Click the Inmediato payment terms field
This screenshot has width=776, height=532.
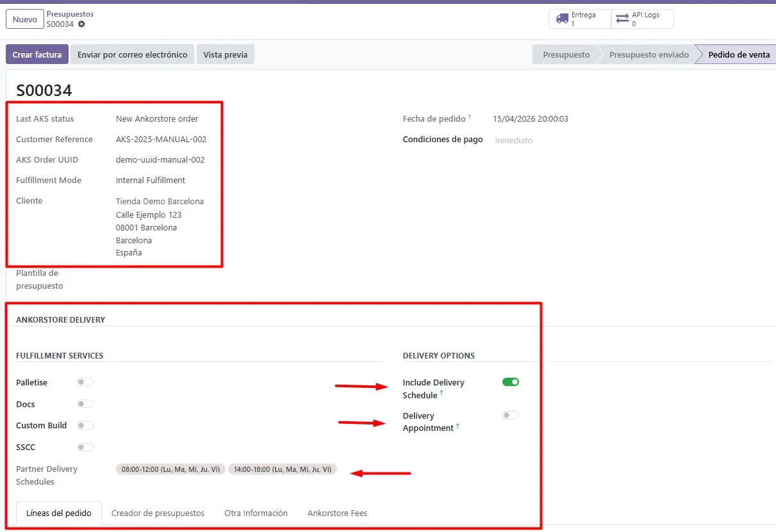click(x=514, y=140)
